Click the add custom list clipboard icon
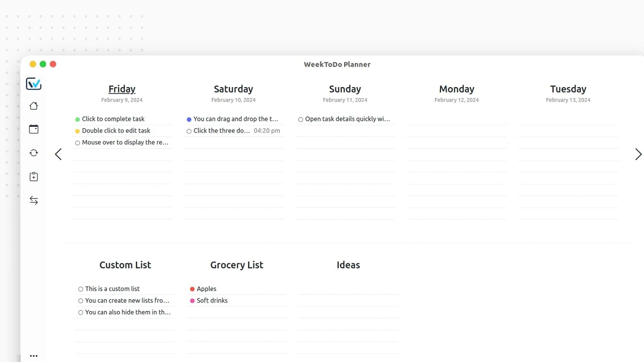The width and height of the screenshot is (644, 362). [x=34, y=176]
